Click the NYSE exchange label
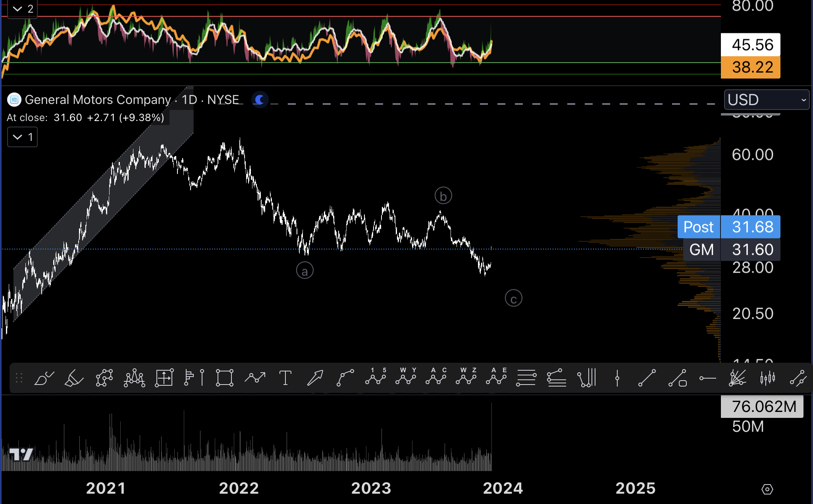 tap(223, 100)
